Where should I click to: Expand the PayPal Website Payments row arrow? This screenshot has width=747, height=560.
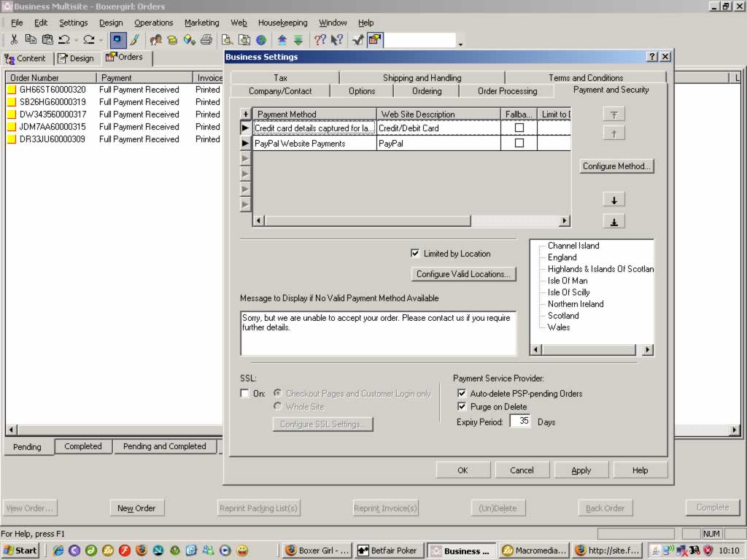tap(246, 144)
